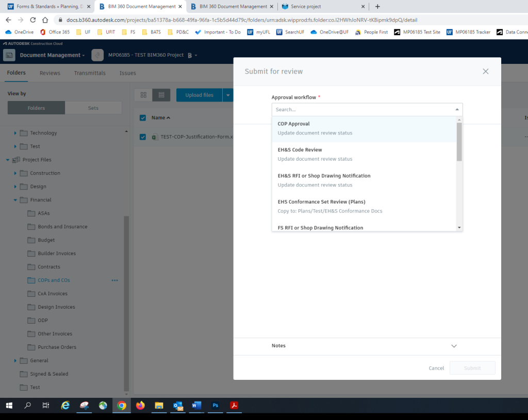Open taskbar search magnifier
The width and height of the screenshot is (528, 420).
click(x=28, y=406)
